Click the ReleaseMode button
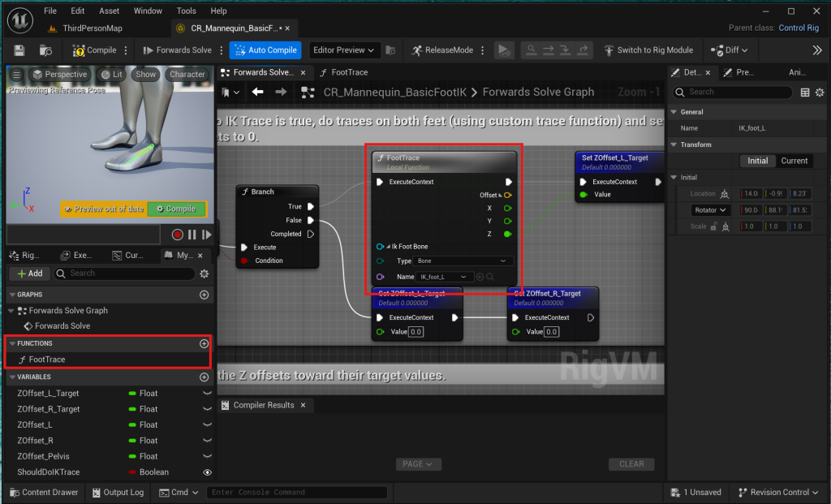831x504 pixels. tap(442, 50)
